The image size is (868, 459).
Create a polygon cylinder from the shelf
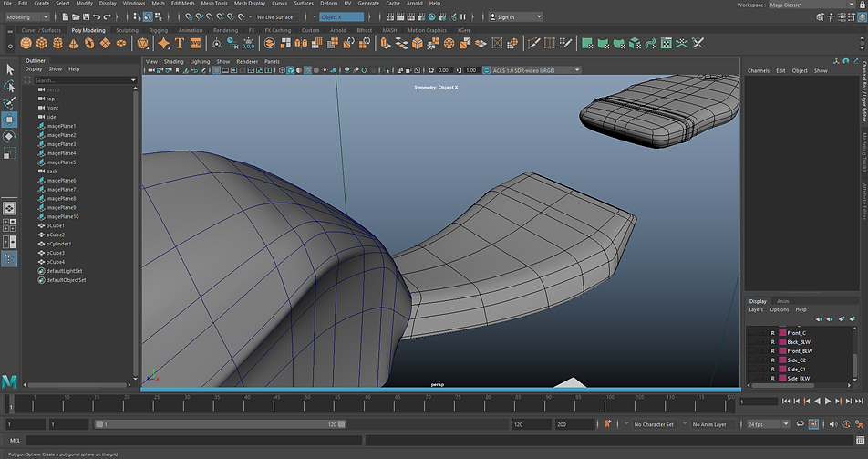[x=57, y=43]
